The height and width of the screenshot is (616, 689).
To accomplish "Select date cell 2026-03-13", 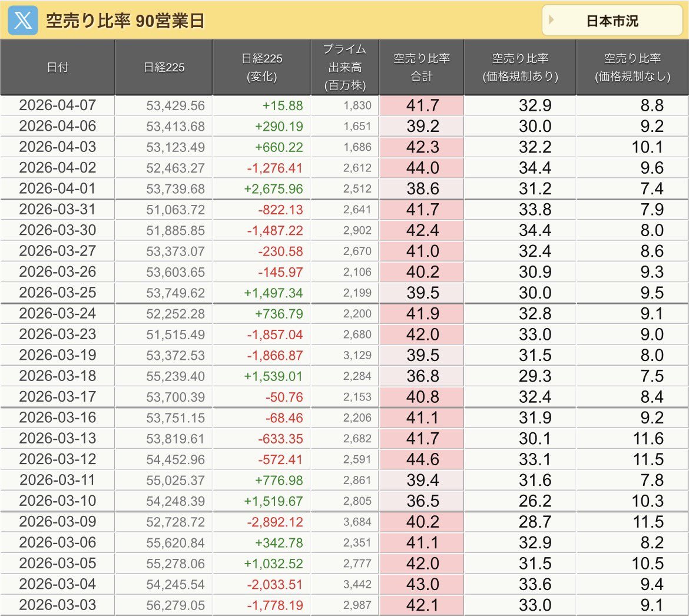I will click(x=58, y=439).
